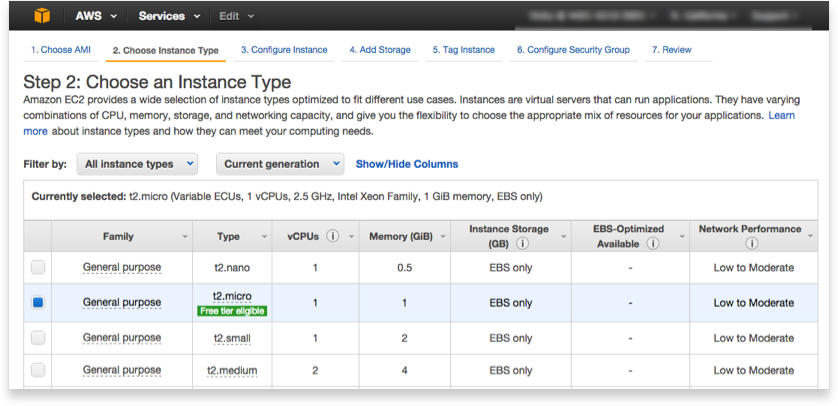Click the Family column sort arrow

pos(185,237)
